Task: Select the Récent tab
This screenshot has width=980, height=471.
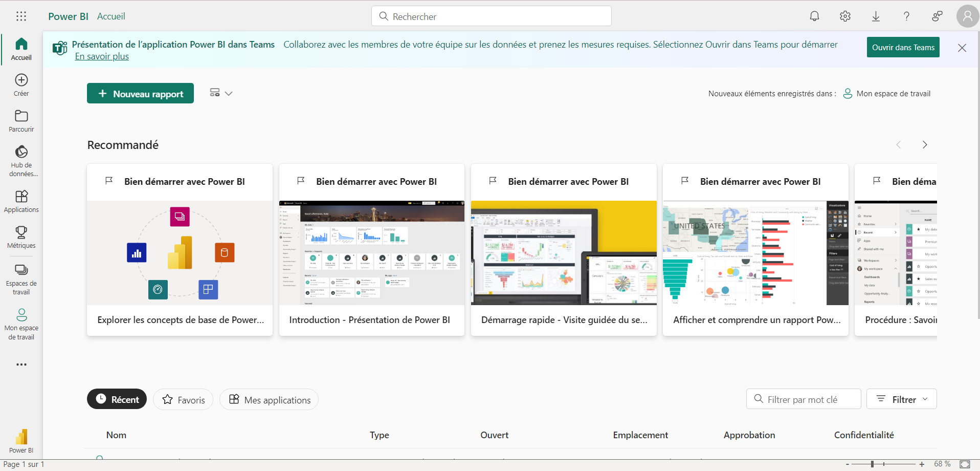Action: pos(117,399)
